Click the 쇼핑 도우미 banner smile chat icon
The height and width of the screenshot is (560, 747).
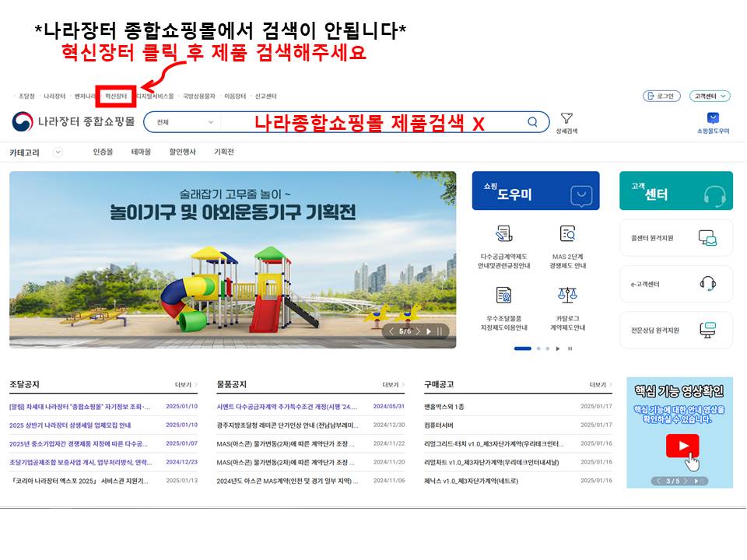coord(581,196)
